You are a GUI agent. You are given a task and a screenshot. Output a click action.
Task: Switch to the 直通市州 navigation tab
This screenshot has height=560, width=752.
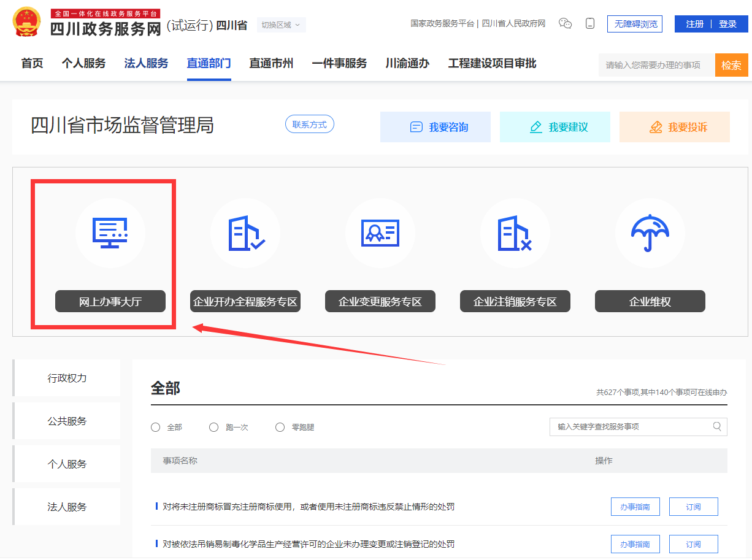(x=271, y=63)
